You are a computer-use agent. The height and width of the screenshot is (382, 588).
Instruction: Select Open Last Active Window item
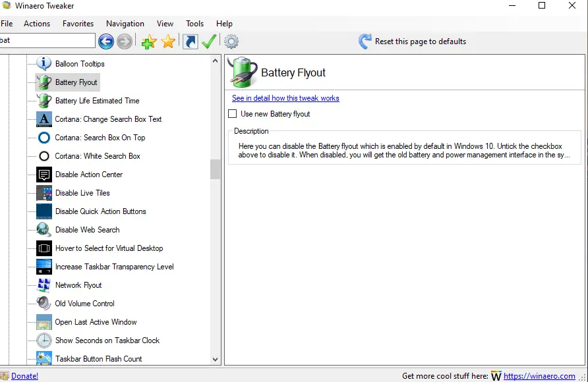coord(96,321)
